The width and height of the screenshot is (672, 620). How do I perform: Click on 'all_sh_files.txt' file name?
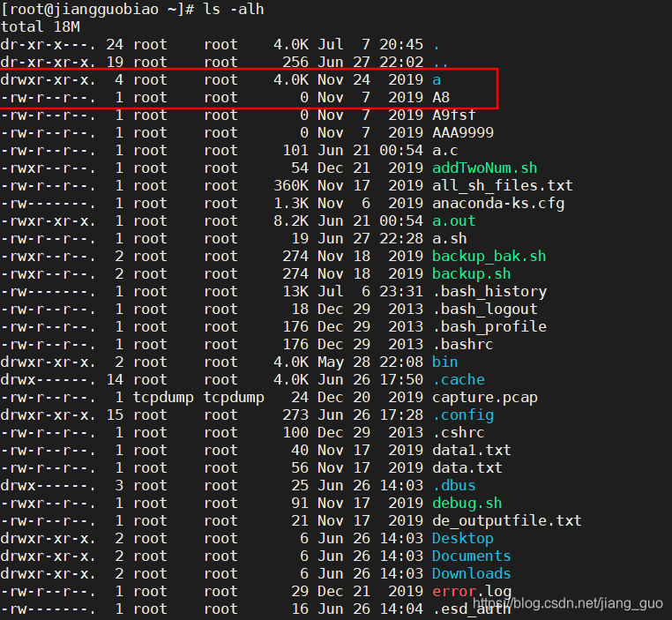click(x=503, y=185)
